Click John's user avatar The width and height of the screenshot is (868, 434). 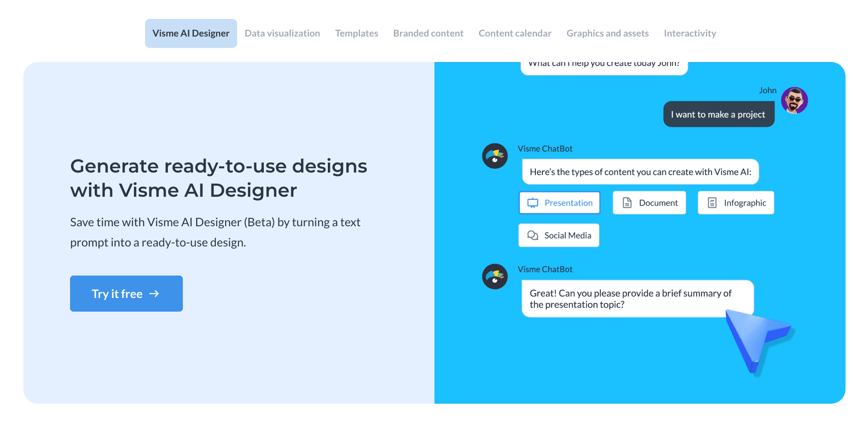[x=794, y=100]
